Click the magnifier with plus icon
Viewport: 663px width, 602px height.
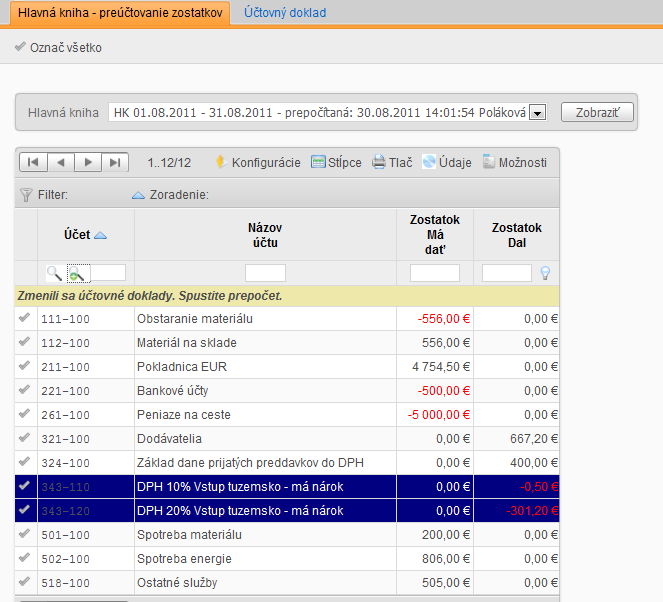coord(78,274)
